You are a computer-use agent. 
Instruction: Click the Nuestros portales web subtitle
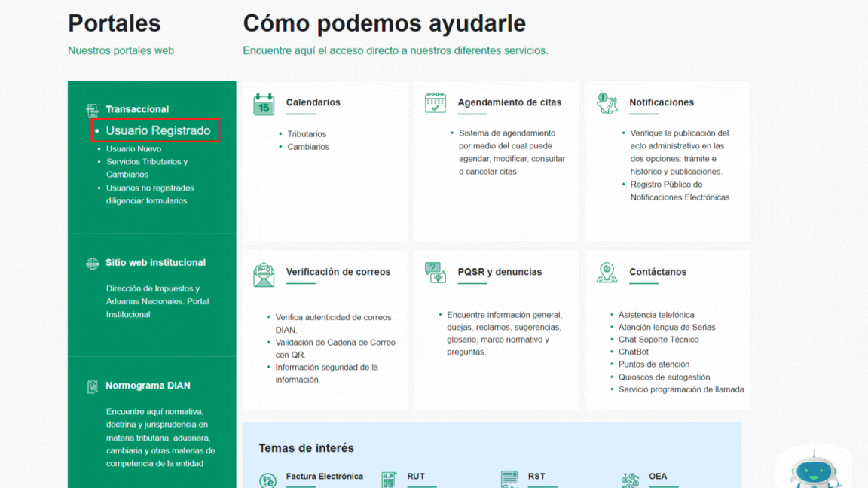[x=121, y=51]
